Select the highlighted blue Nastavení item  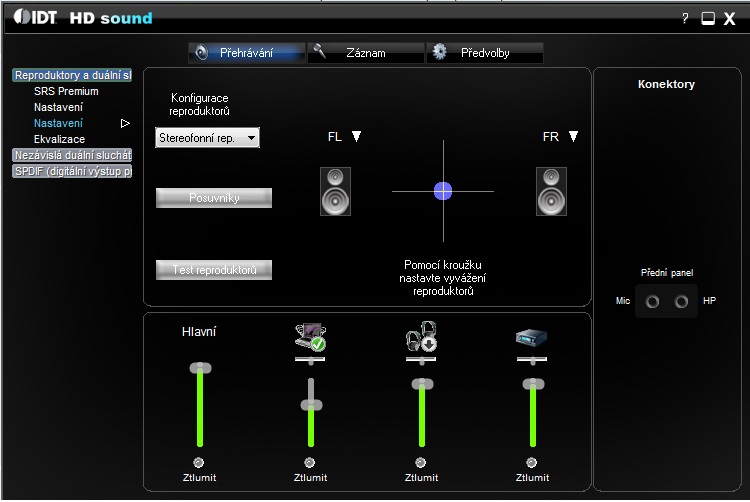58,123
